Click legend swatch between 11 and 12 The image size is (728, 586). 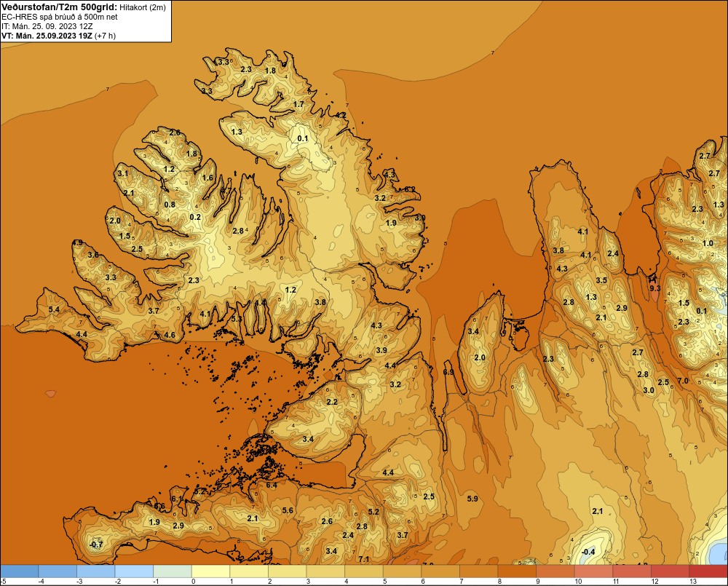(x=632, y=571)
